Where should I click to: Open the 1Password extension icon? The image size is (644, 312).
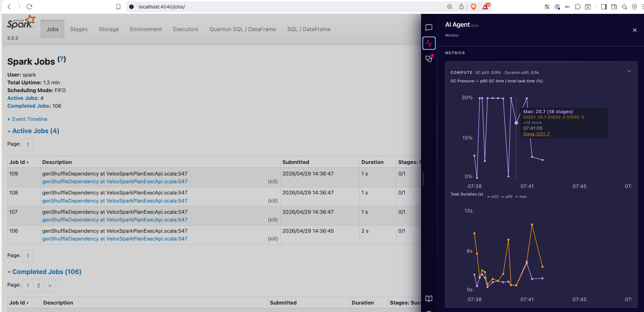557,7
